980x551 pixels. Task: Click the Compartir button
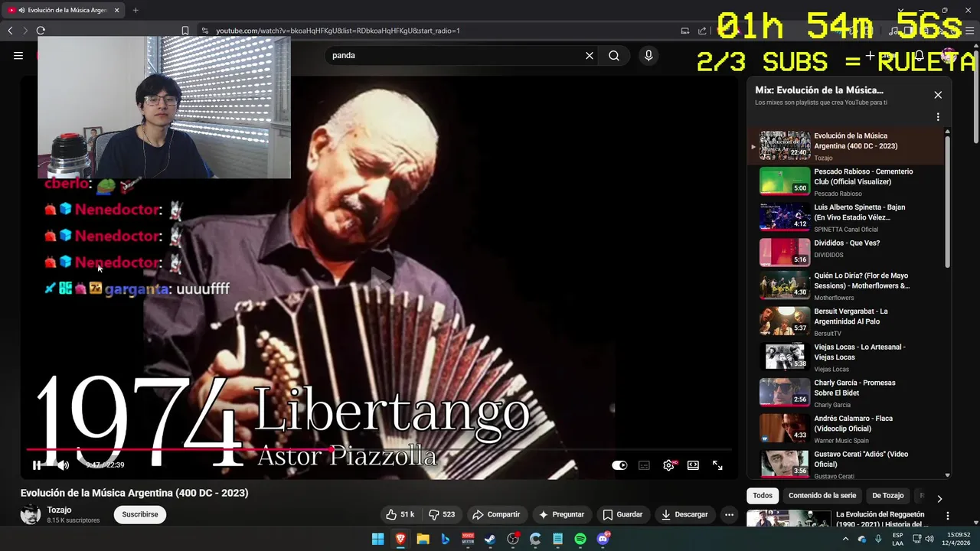[x=496, y=514]
